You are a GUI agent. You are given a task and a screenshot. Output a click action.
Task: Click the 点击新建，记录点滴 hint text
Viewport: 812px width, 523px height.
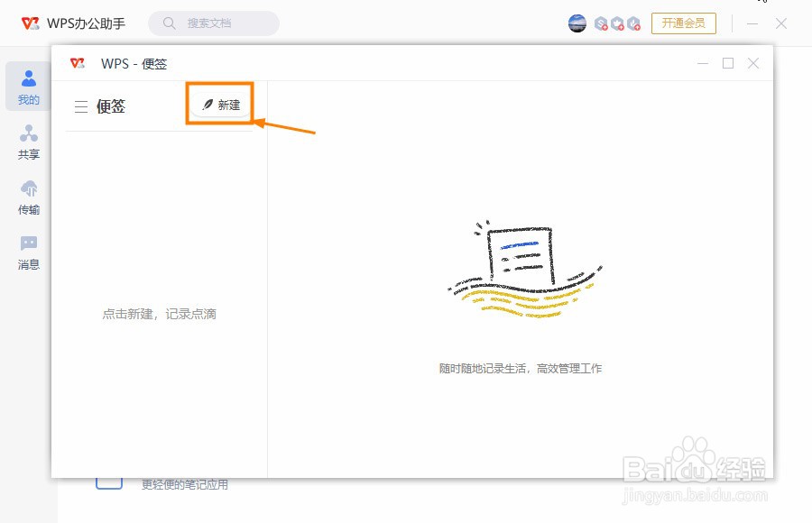[159, 314]
